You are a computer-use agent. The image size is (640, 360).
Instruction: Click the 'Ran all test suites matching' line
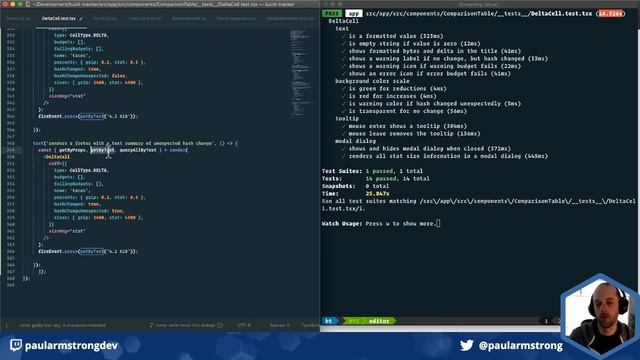pyautogui.click(x=478, y=204)
